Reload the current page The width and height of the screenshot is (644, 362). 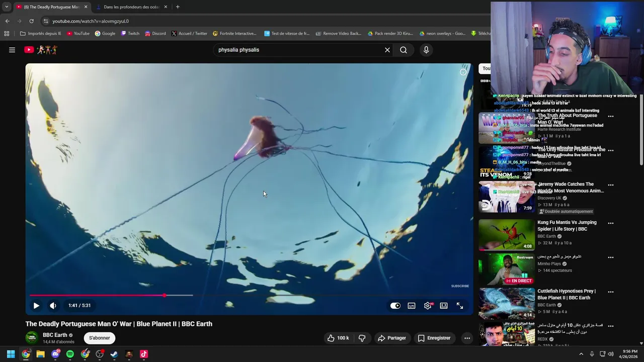pyautogui.click(x=31, y=21)
